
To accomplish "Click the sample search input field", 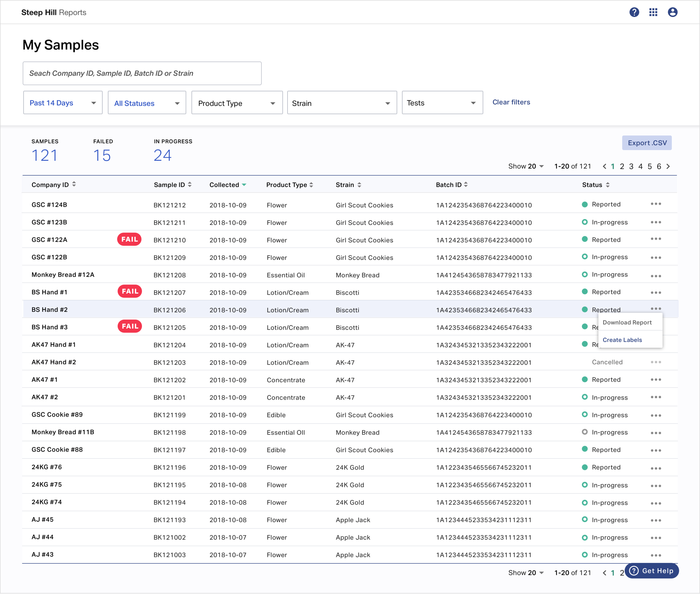I will (x=142, y=73).
